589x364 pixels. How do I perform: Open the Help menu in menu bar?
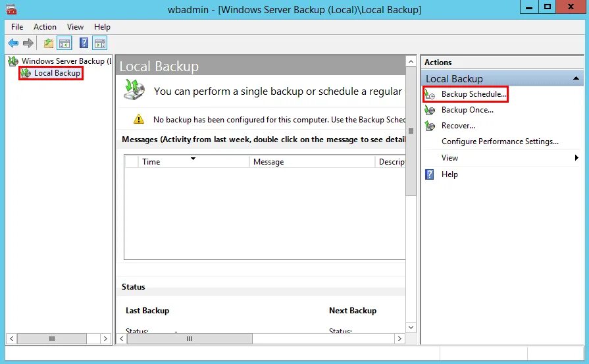point(102,27)
